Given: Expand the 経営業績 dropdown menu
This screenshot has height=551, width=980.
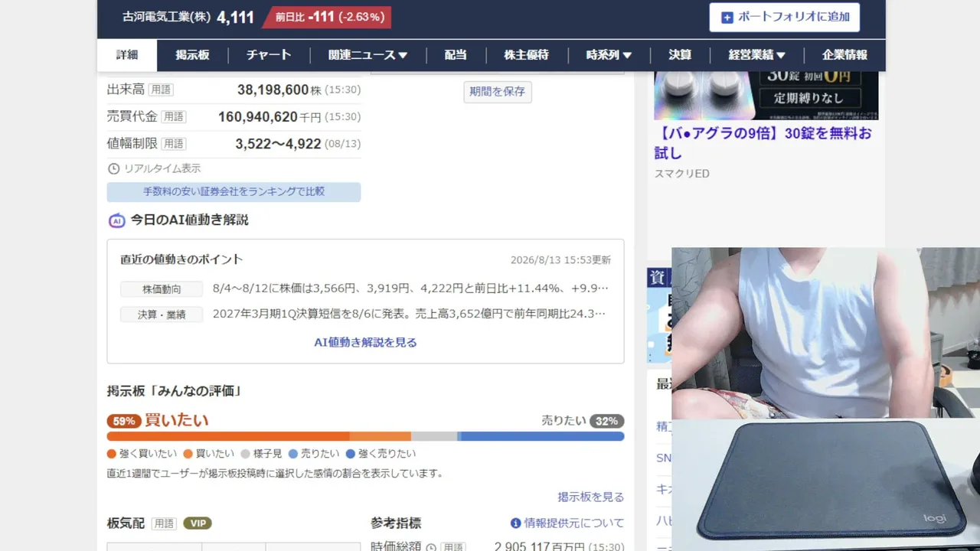Looking at the screenshot, I should point(757,55).
